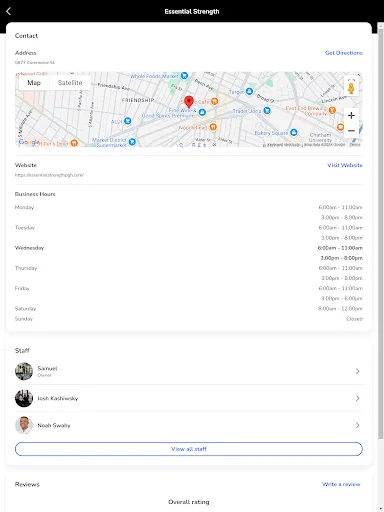Click the Thursday hours label

point(26,268)
